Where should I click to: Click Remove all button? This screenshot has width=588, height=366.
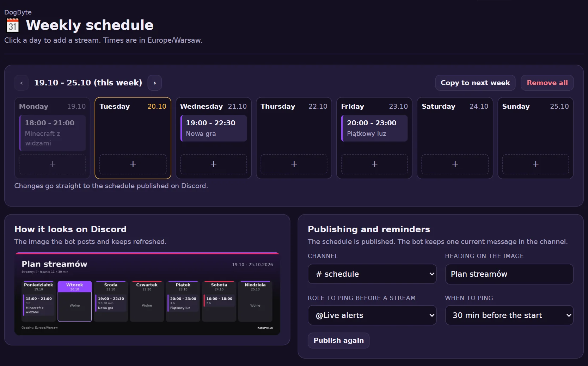pyautogui.click(x=547, y=83)
